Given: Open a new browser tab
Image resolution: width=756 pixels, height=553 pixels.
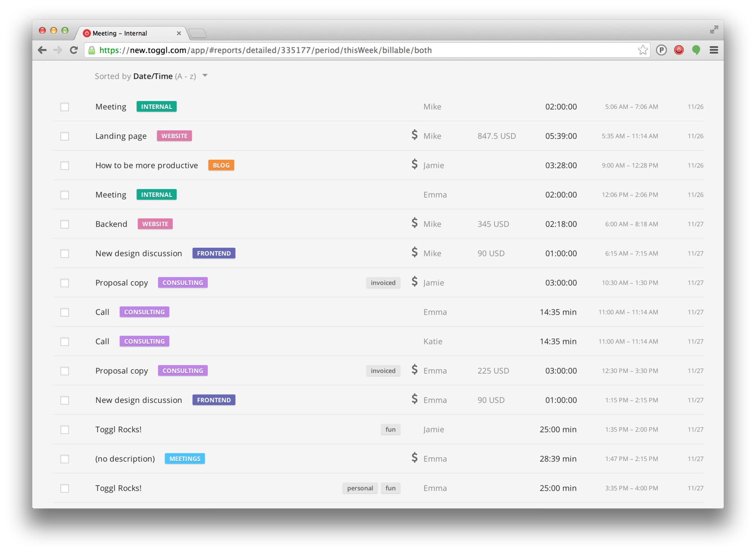Looking at the screenshot, I should click(x=198, y=34).
